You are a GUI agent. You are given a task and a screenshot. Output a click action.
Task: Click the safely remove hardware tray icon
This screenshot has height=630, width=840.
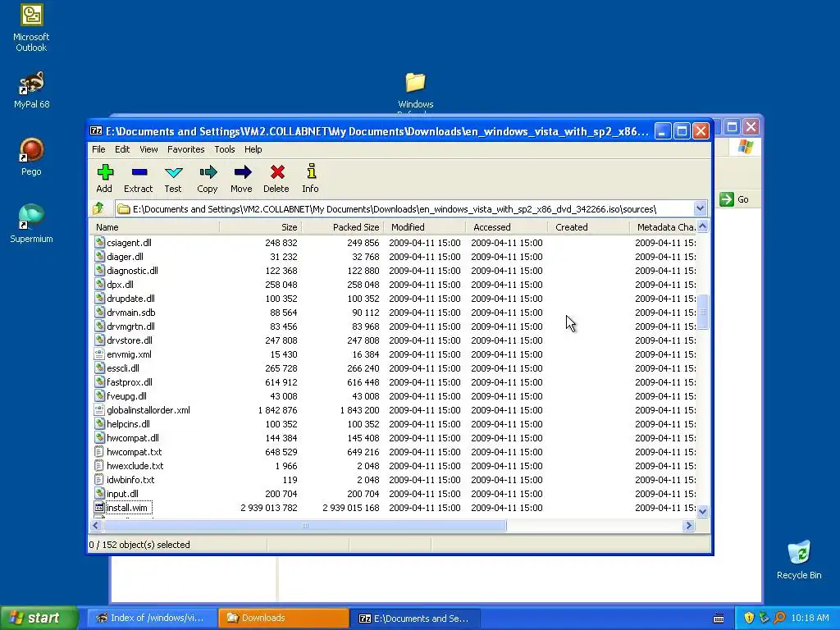click(764, 618)
